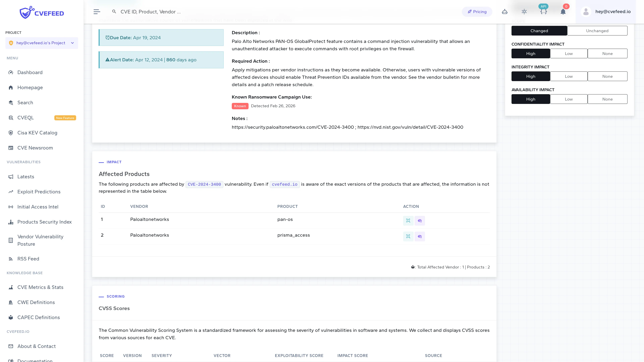Open CVEQL menu item
The width and height of the screenshot is (644, 362).
tap(25, 118)
